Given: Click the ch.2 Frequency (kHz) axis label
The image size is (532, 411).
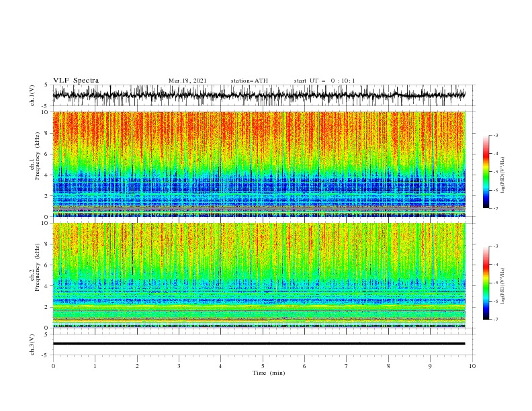Looking at the screenshot, I should pyautogui.click(x=35, y=267).
